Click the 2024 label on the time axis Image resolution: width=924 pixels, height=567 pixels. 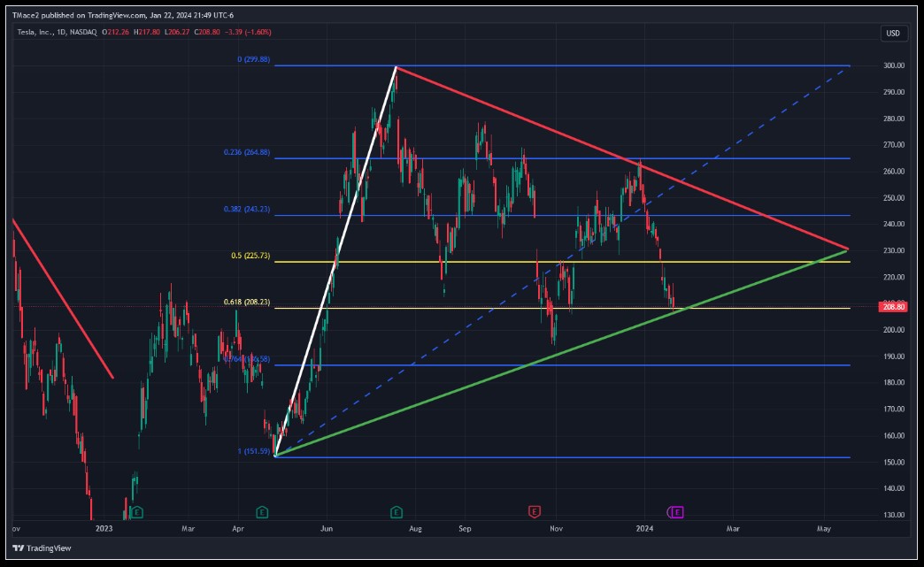point(645,529)
